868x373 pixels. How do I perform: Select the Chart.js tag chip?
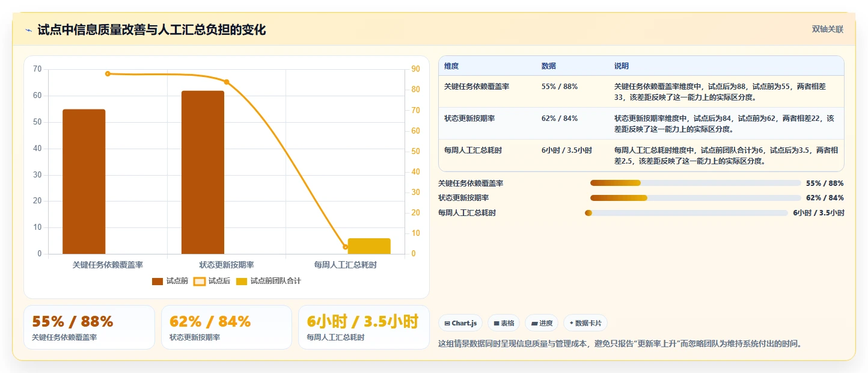(460, 323)
